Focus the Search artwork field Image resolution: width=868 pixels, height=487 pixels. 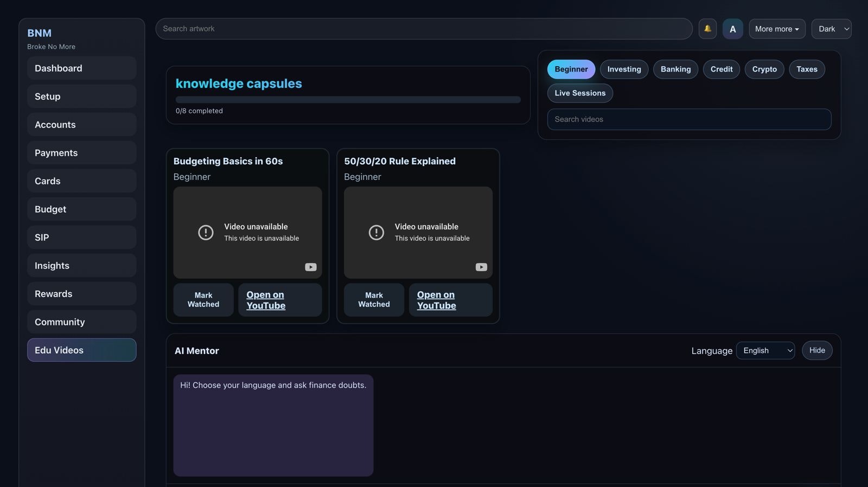[x=424, y=29]
